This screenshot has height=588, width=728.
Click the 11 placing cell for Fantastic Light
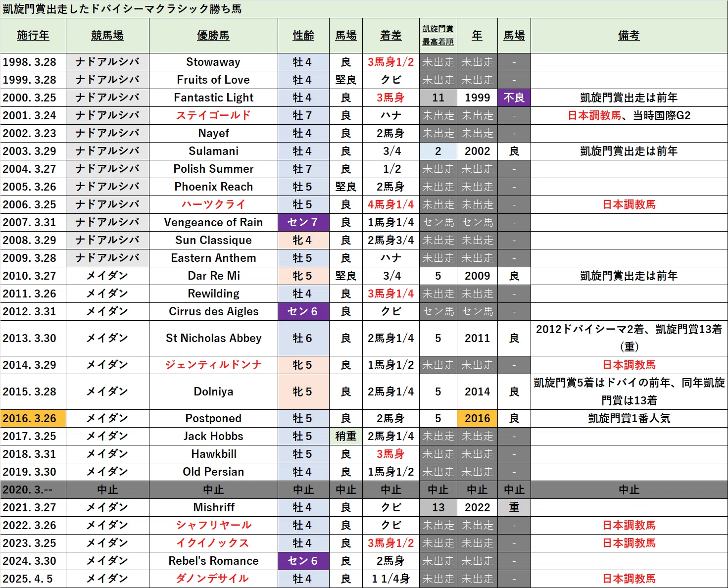(438, 98)
